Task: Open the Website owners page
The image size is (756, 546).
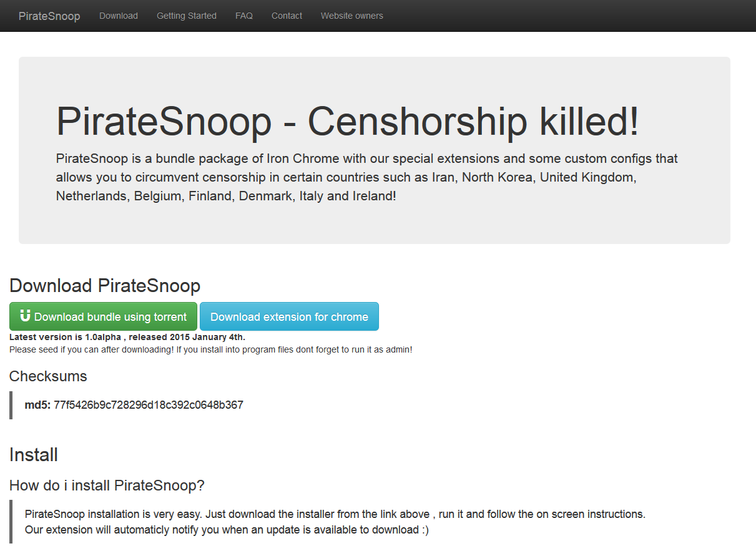Action: point(352,16)
